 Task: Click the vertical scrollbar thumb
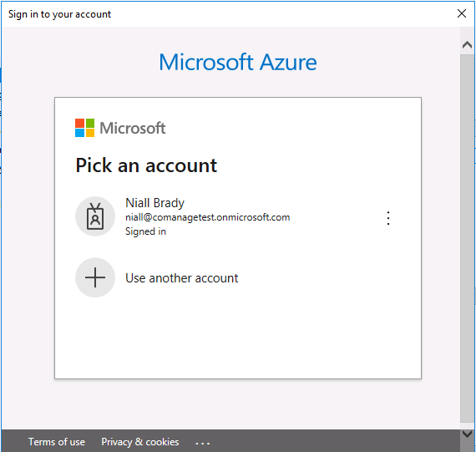pyautogui.click(x=467, y=238)
